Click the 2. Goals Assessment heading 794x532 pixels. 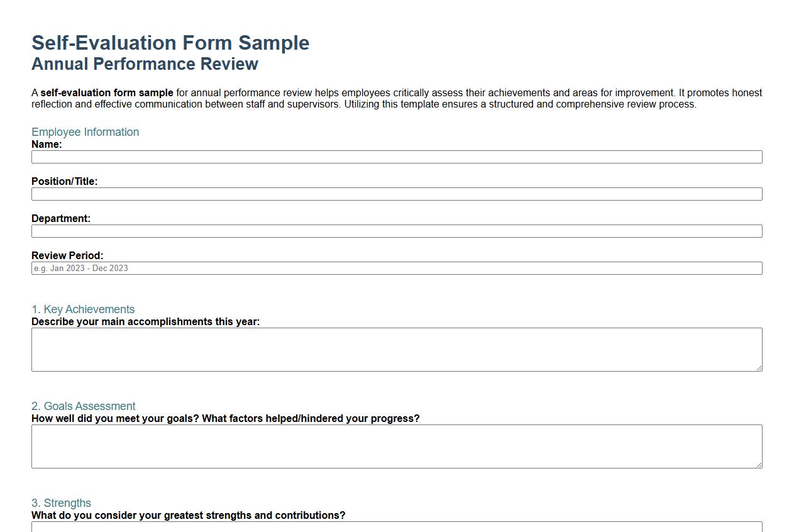[x=84, y=406]
